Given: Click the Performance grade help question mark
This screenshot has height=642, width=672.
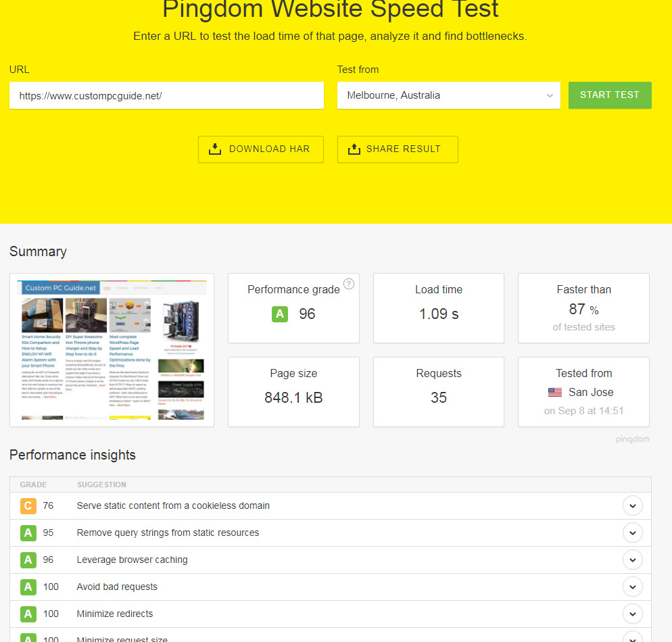Looking at the screenshot, I should (349, 284).
